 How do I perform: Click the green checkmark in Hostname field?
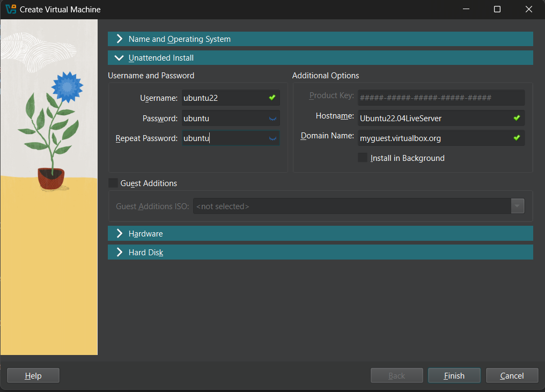[x=517, y=118]
